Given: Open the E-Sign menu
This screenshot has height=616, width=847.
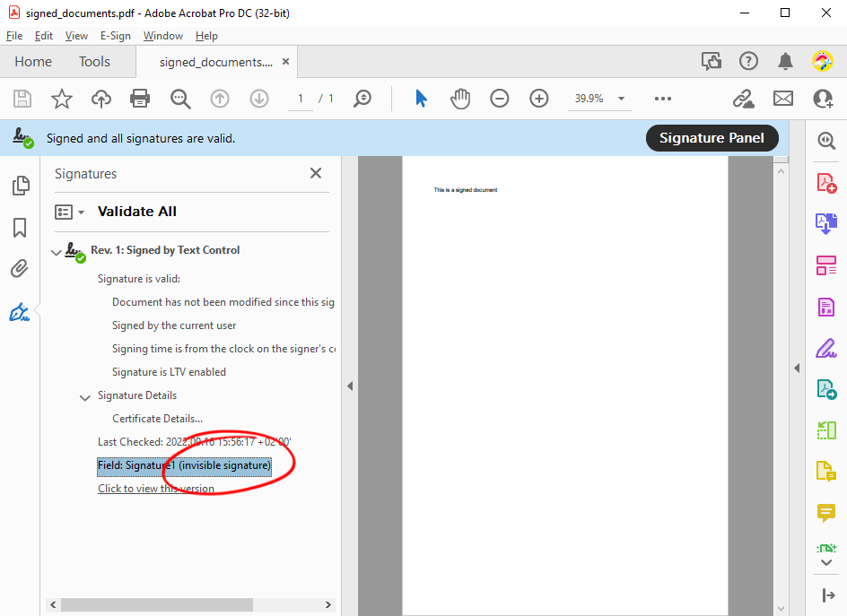Looking at the screenshot, I should click(x=115, y=36).
